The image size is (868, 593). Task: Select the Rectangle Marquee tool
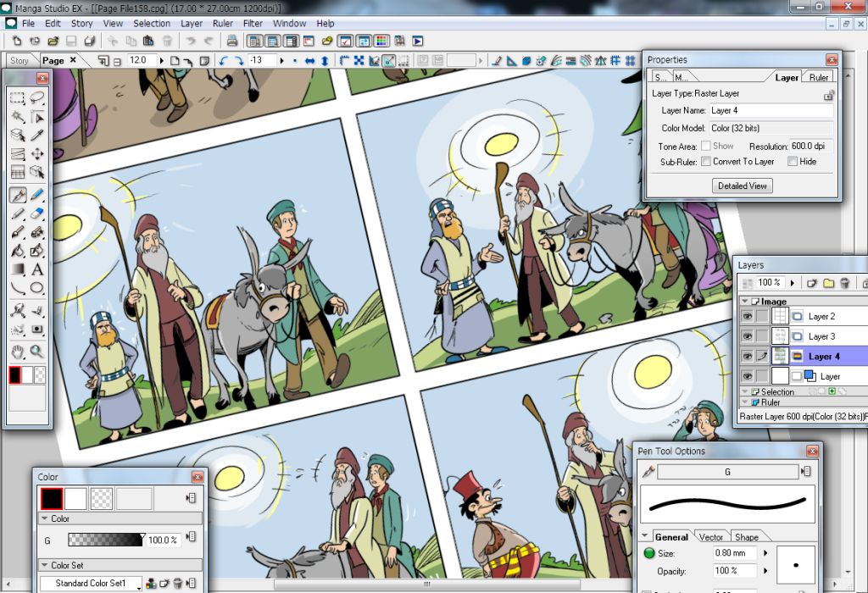(x=18, y=98)
